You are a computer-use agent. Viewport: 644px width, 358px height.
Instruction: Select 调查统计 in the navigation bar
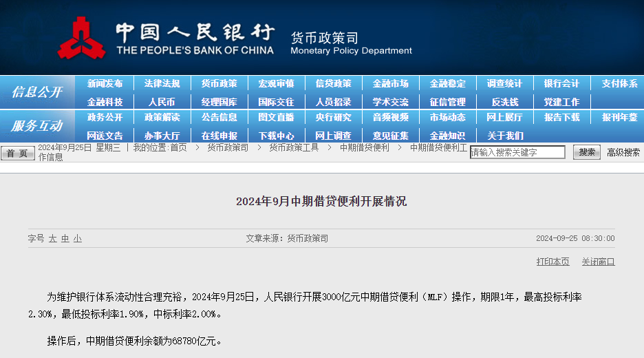pyautogui.click(x=504, y=83)
